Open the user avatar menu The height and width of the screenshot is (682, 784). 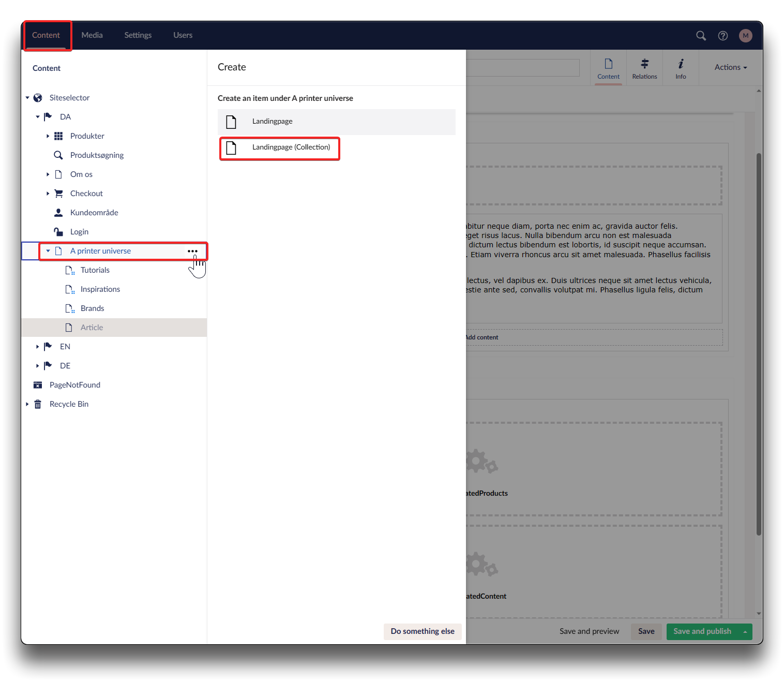click(745, 36)
